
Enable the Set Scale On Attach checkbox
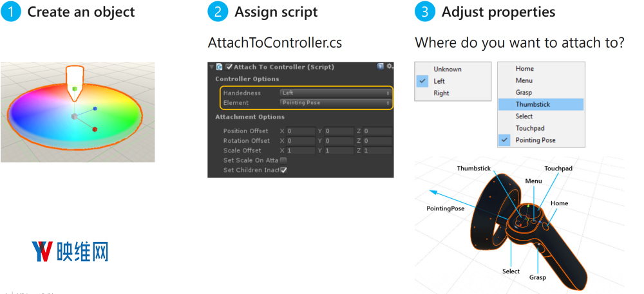(283, 160)
